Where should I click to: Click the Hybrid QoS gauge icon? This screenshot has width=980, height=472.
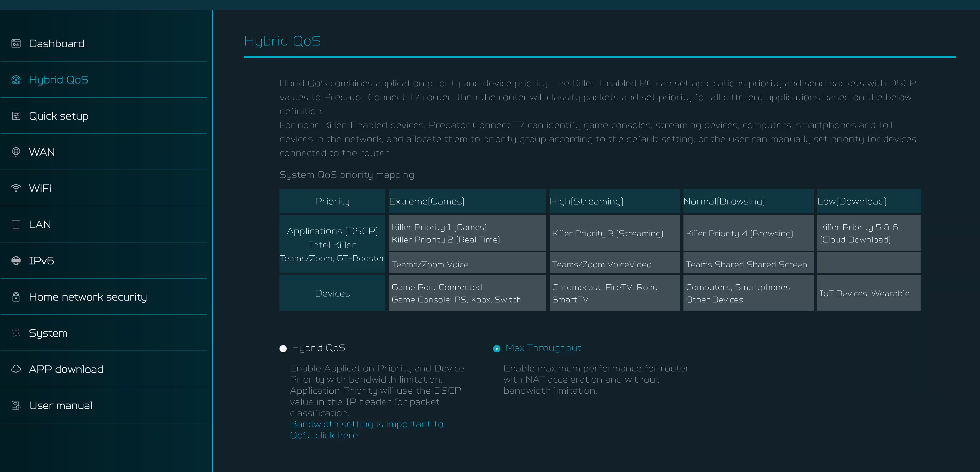[16, 80]
